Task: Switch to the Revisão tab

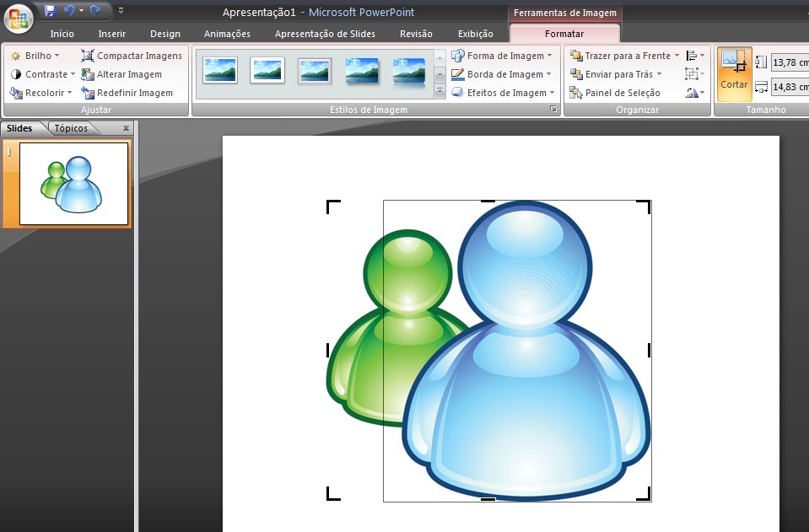Action: coord(416,34)
